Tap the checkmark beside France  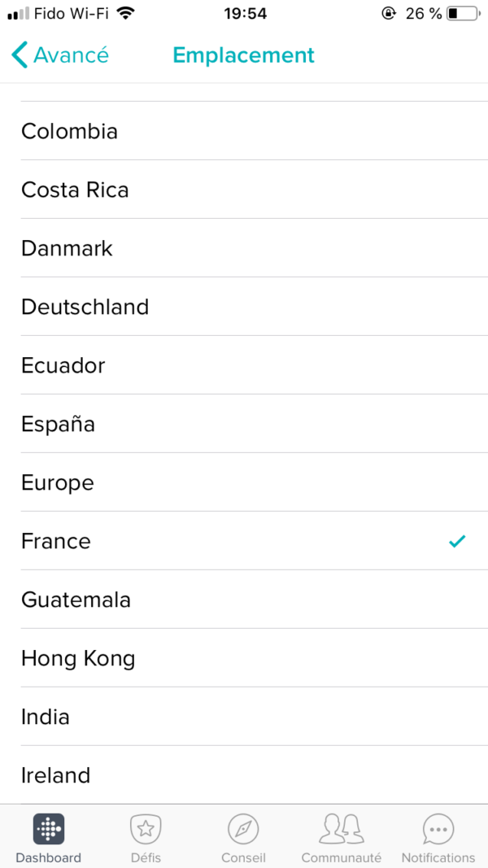pyautogui.click(x=457, y=541)
